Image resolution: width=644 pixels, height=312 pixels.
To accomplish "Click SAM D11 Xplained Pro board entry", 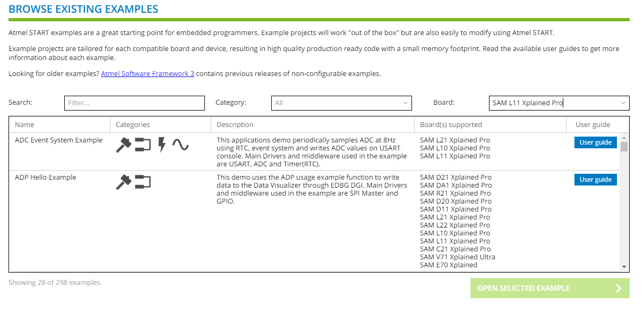I will (456, 209).
